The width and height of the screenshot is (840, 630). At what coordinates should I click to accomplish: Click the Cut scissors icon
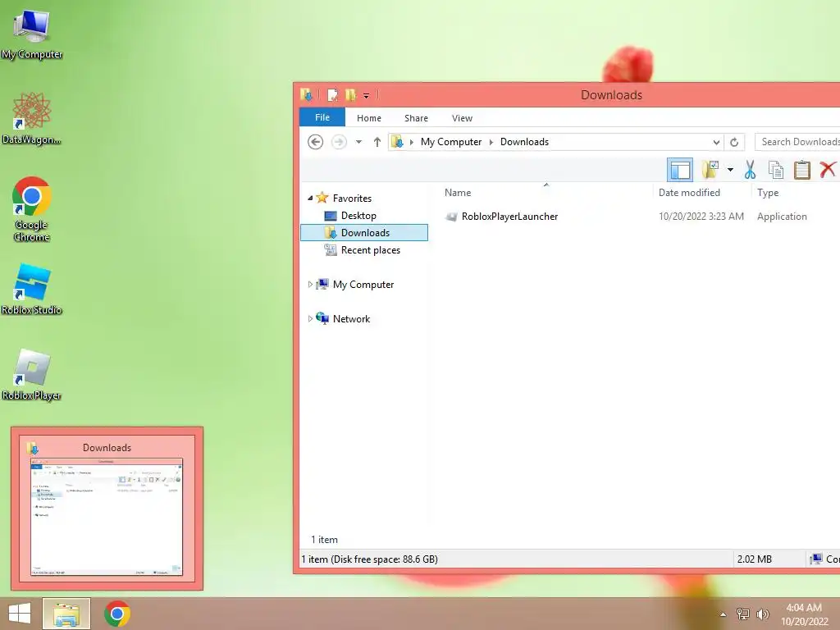coord(750,170)
